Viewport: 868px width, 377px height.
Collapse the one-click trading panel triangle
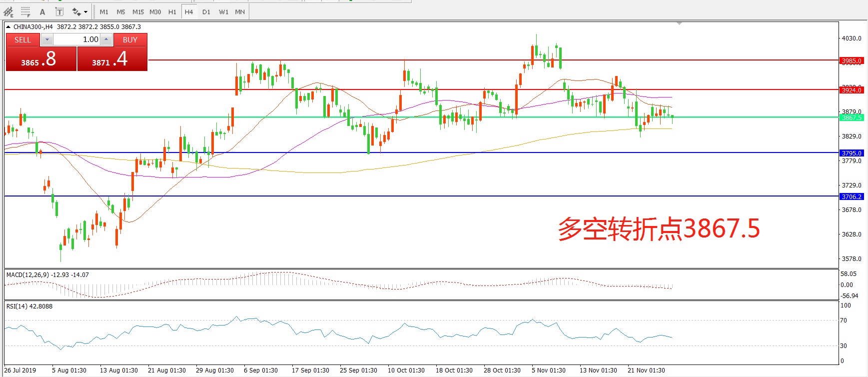[8, 27]
